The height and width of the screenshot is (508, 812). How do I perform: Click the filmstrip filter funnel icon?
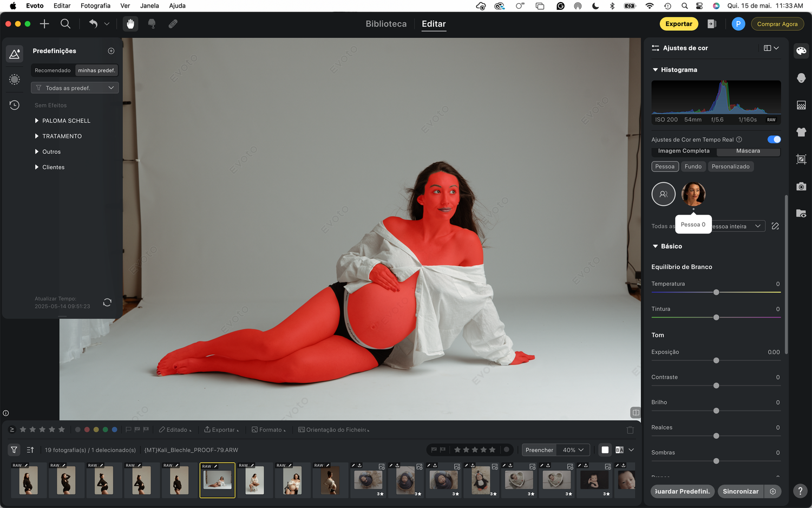pyautogui.click(x=14, y=450)
